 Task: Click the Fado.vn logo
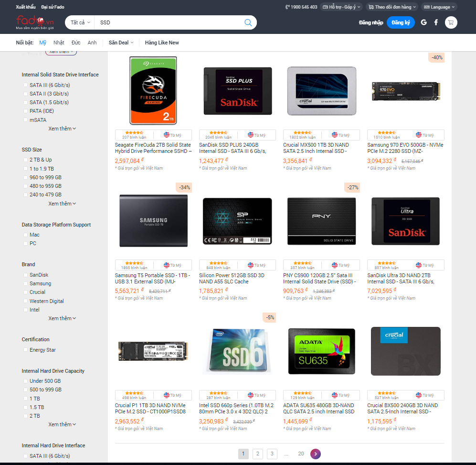click(x=35, y=22)
